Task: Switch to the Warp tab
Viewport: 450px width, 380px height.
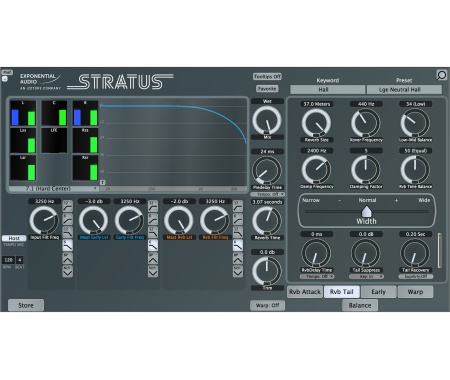Action: point(415,292)
